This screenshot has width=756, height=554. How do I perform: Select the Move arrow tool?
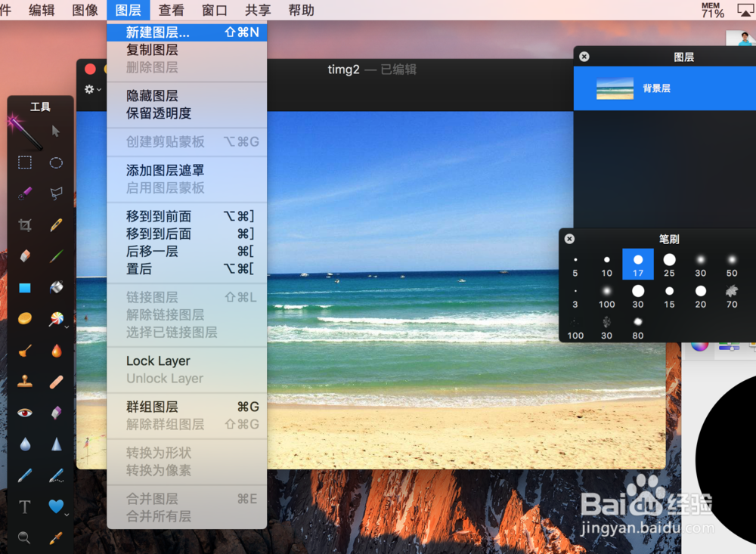click(56, 132)
